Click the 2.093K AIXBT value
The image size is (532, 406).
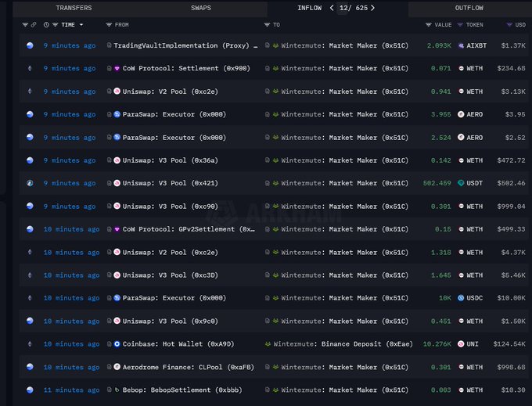click(x=439, y=45)
